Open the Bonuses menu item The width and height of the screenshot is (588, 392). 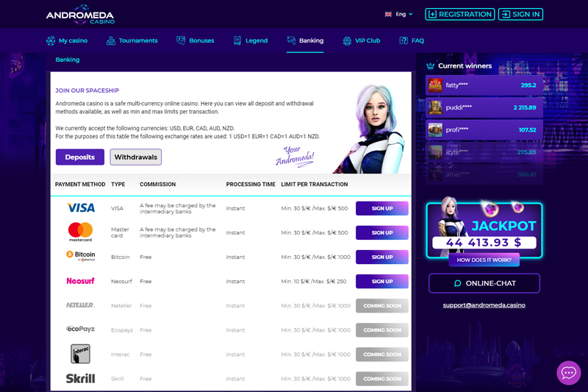coord(196,40)
